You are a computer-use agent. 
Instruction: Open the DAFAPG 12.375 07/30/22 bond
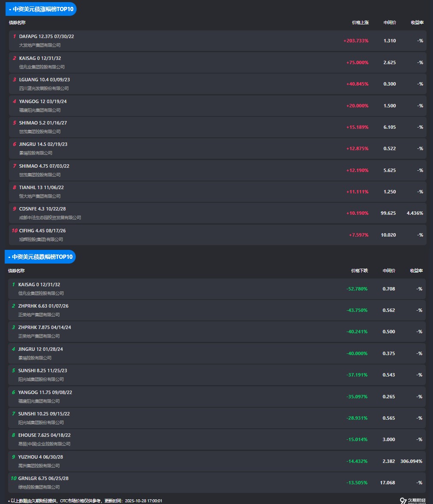47,36
